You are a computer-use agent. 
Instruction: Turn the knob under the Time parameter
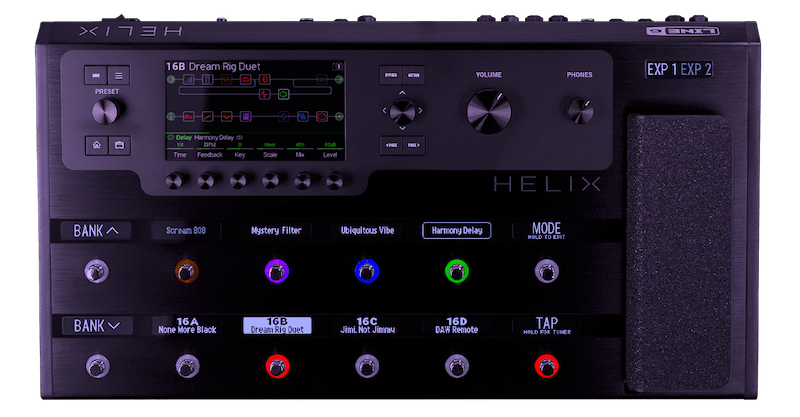tap(174, 181)
